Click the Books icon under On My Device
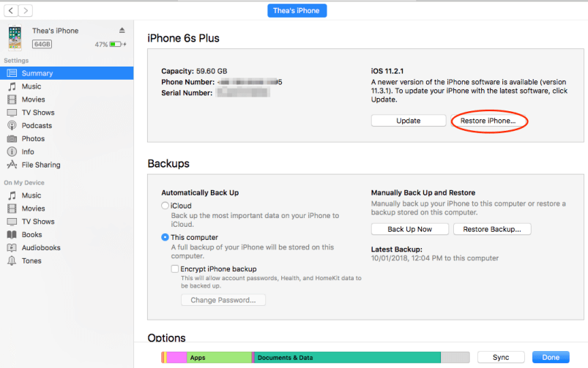The width and height of the screenshot is (588, 368). 12,235
